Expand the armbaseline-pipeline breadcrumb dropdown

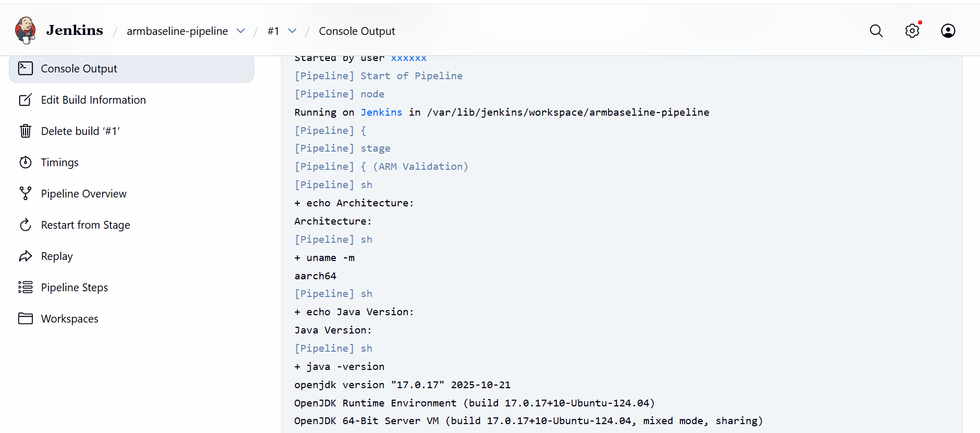(241, 31)
